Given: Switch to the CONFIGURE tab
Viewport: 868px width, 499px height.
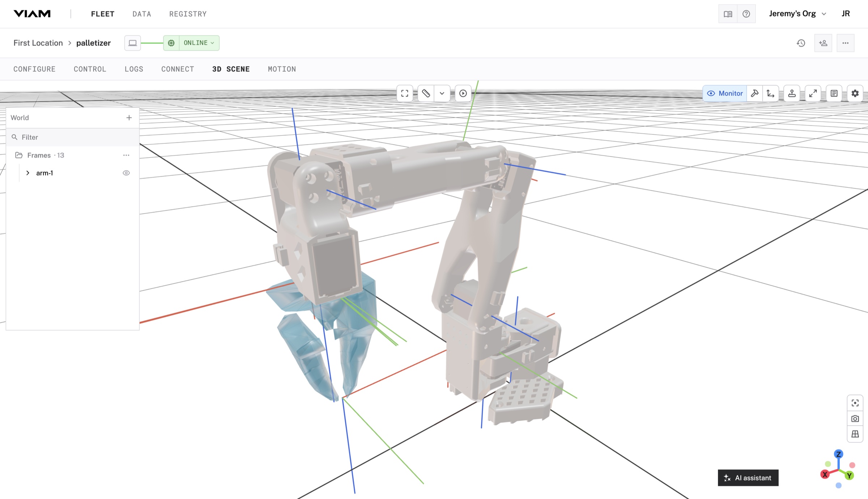Looking at the screenshot, I should tap(34, 69).
